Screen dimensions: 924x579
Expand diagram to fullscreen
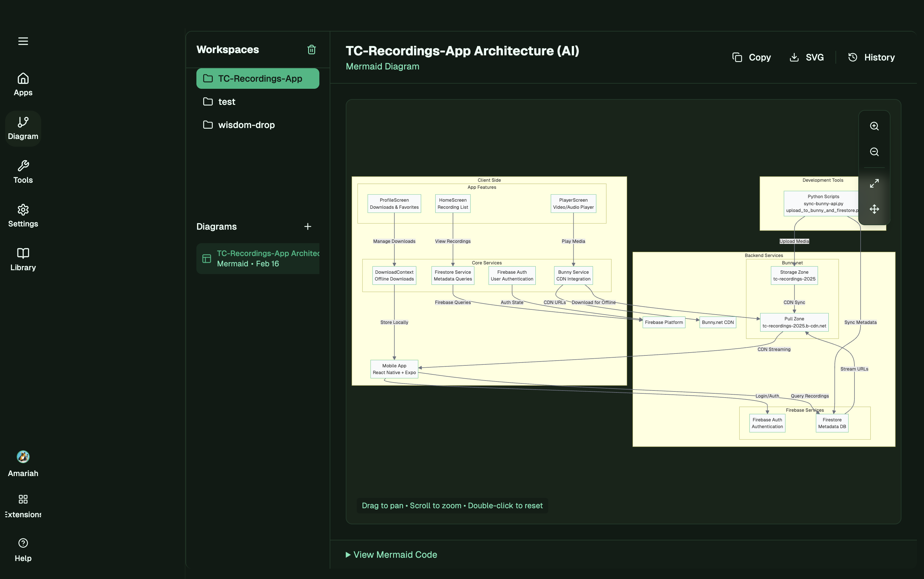[874, 183]
